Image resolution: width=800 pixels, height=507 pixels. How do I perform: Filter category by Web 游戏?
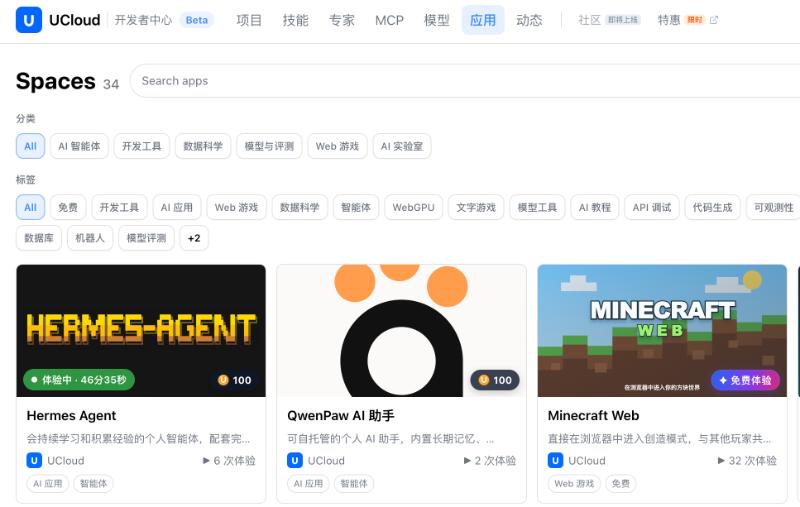[337, 146]
